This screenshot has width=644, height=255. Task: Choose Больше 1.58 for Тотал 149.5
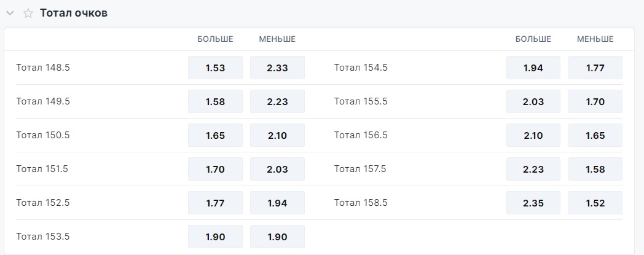tap(215, 101)
